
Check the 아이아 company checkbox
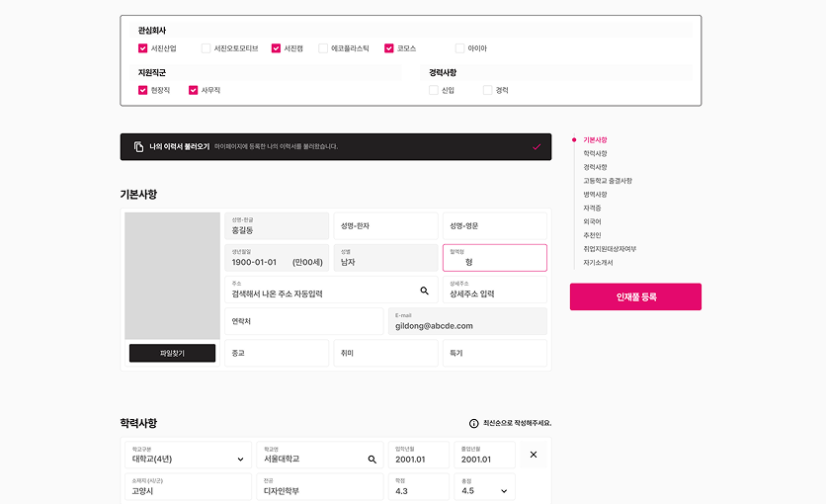point(459,47)
